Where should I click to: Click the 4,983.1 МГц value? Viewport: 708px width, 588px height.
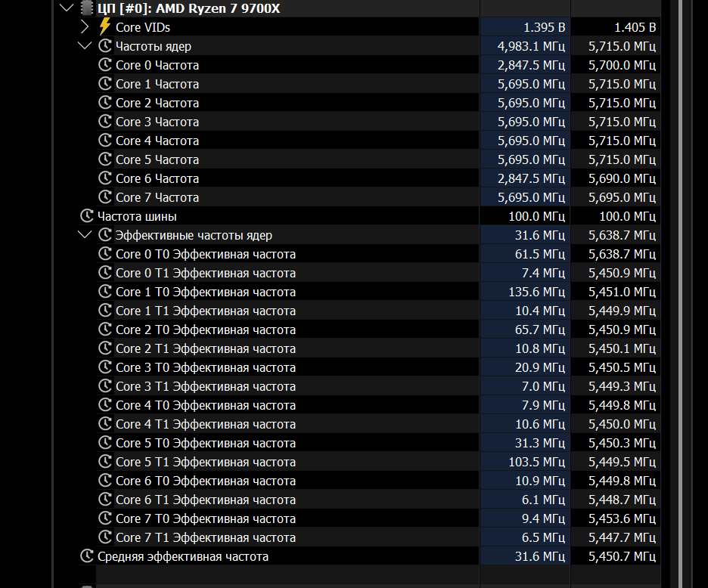(x=531, y=46)
